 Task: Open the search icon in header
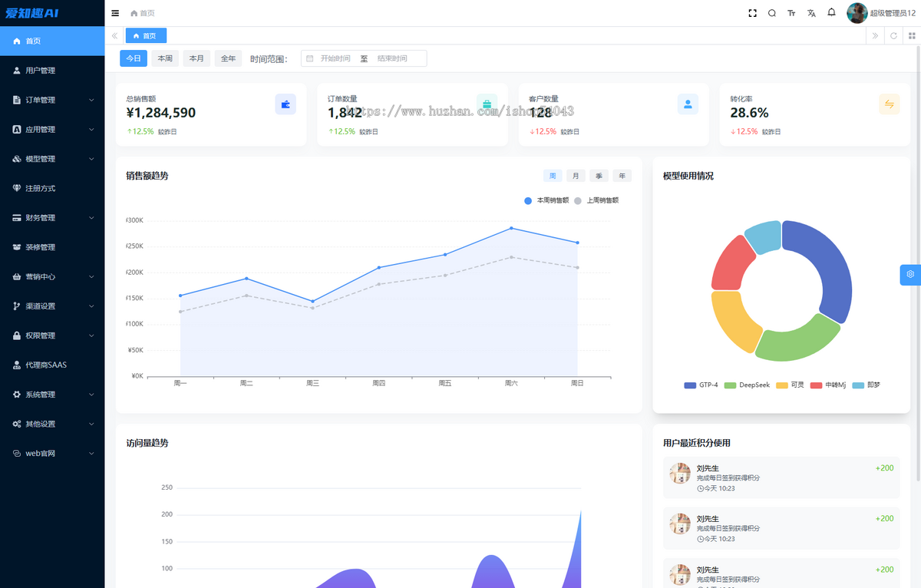click(x=772, y=13)
